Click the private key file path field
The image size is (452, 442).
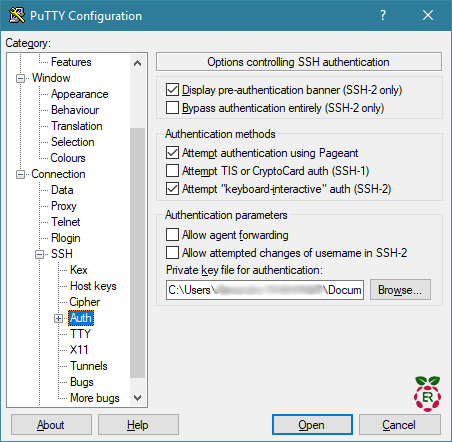pyautogui.click(x=265, y=290)
